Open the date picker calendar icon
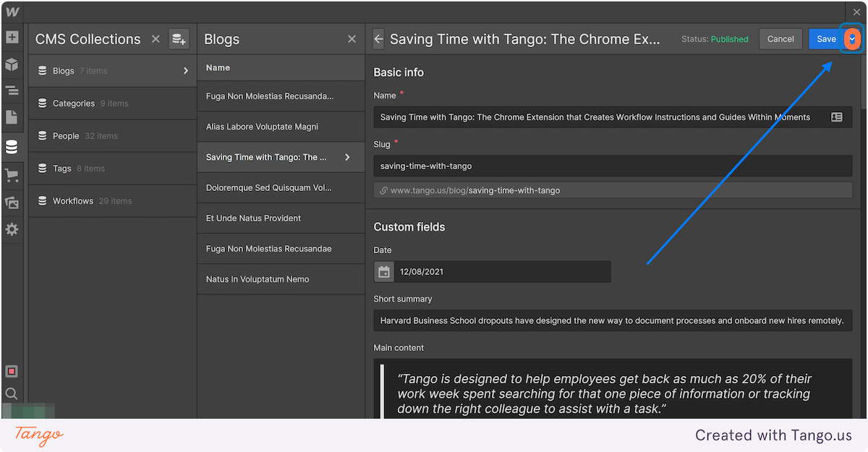The width and height of the screenshot is (868, 452). (384, 272)
